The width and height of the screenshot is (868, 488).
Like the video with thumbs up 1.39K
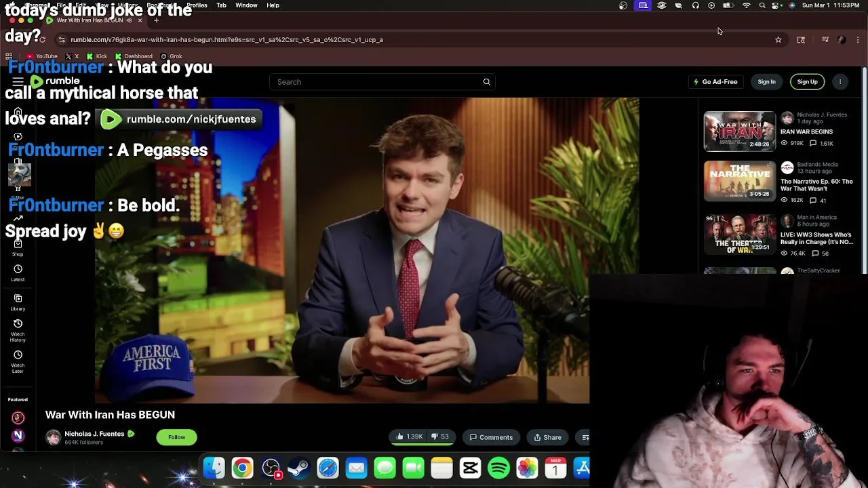(409, 437)
